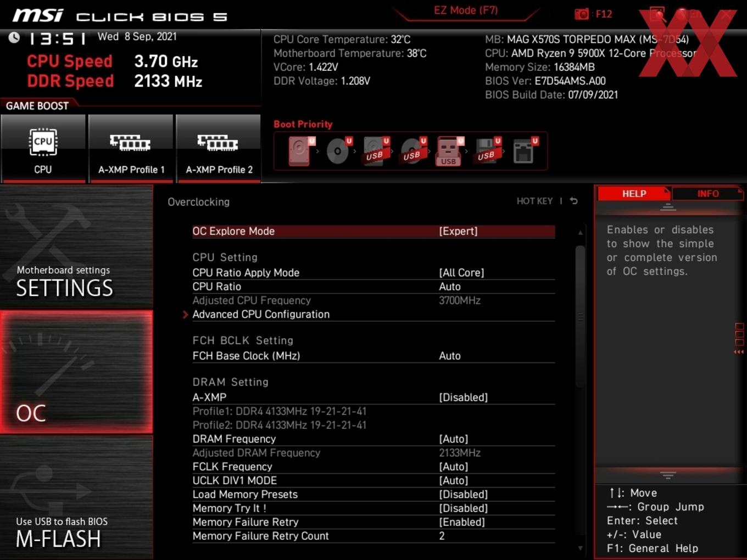
Task: Switch to the HELP tab
Action: click(x=634, y=193)
